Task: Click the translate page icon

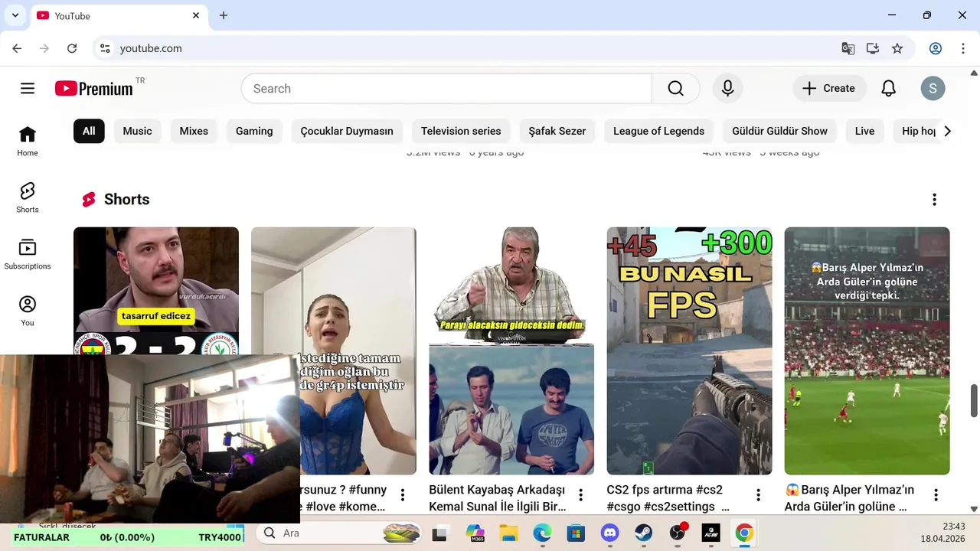Action: (848, 48)
